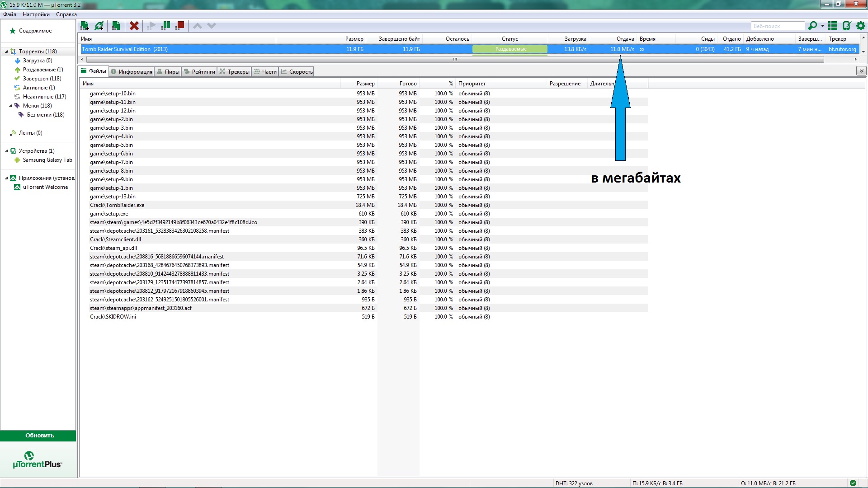Collapse the detail pane with double-chevron button
Image resolution: width=868 pixels, height=488 pixels.
(861, 71)
